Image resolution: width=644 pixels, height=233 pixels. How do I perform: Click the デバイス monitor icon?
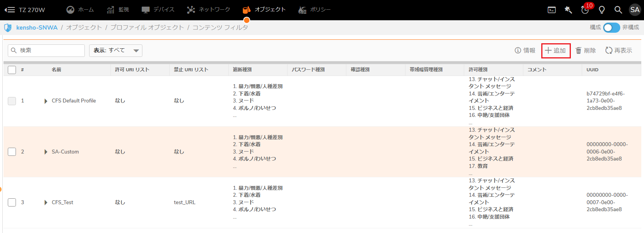point(146,10)
